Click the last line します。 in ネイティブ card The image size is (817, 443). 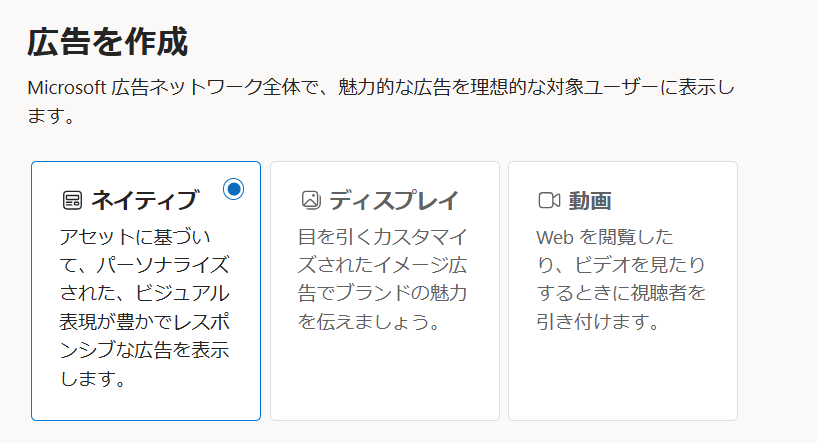point(93,380)
